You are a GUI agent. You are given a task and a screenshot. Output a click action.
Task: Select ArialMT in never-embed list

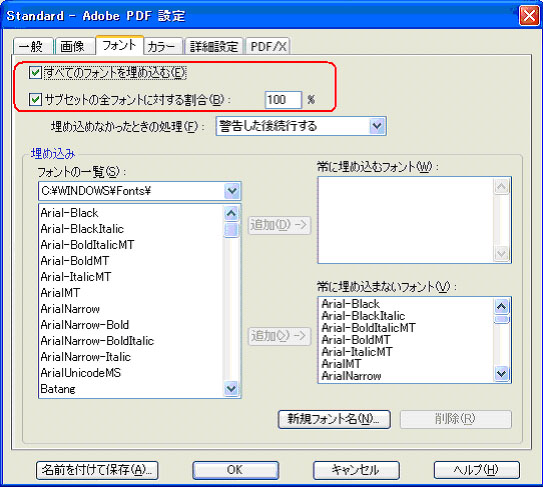click(x=341, y=364)
